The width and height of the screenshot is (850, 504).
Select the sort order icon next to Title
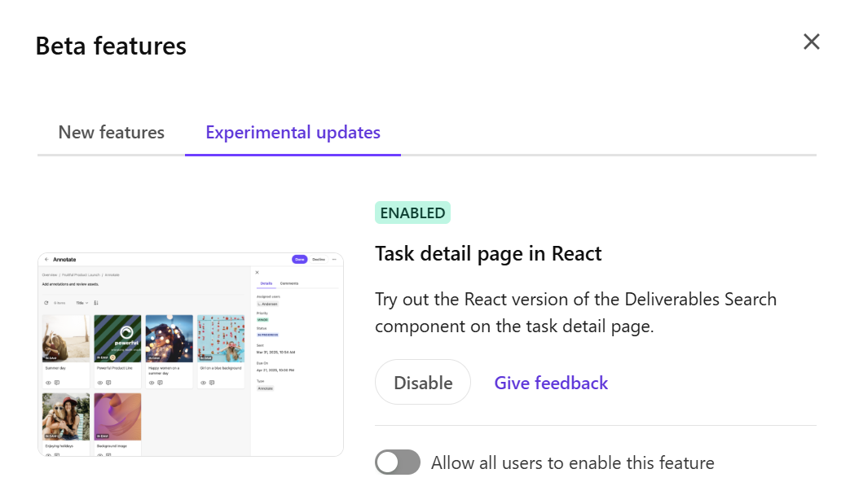coord(95,303)
